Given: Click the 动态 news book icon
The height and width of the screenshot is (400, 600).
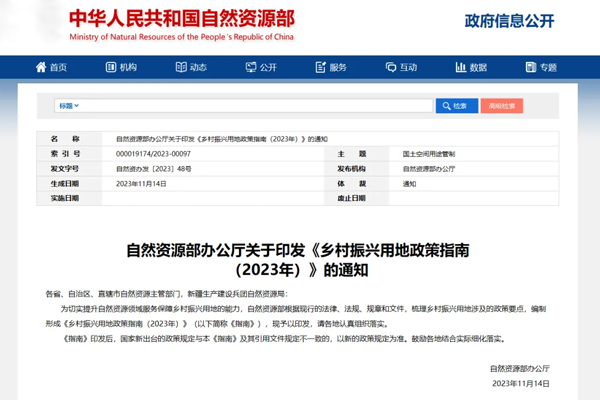Looking at the screenshot, I should click(x=181, y=68).
